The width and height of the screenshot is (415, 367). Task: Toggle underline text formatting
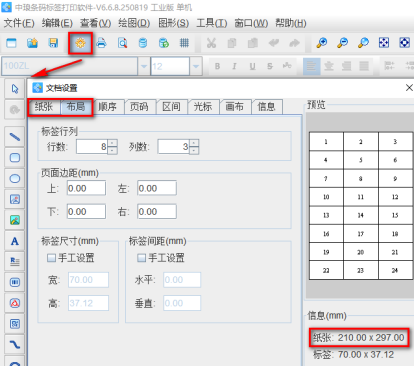(x=252, y=66)
